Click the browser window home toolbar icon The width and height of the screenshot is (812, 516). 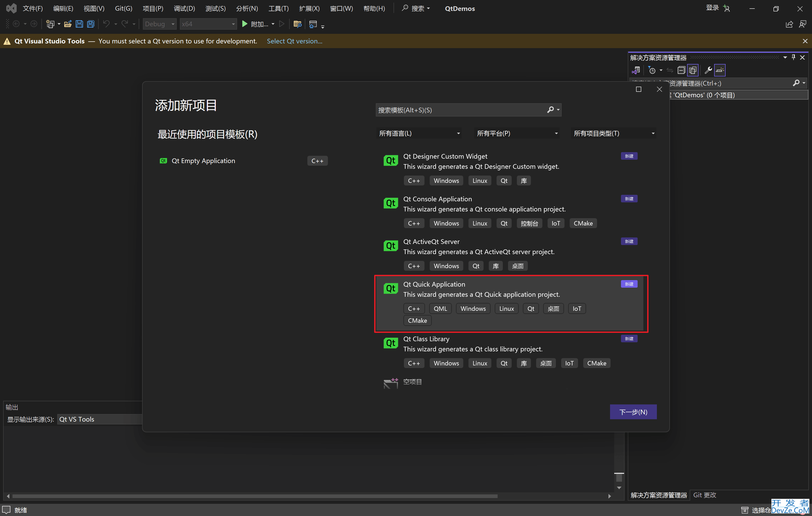point(313,24)
